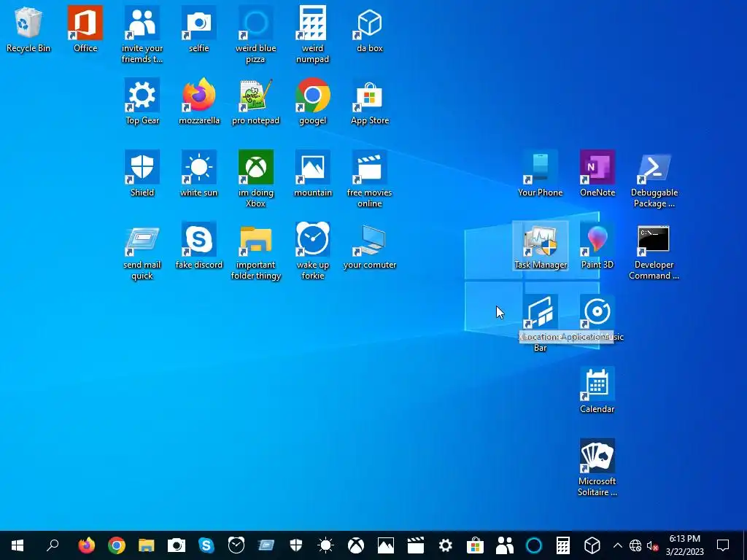Click the "weird blue pizza" desktop icon
This screenshot has width=747, height=560.
point(256,34)
